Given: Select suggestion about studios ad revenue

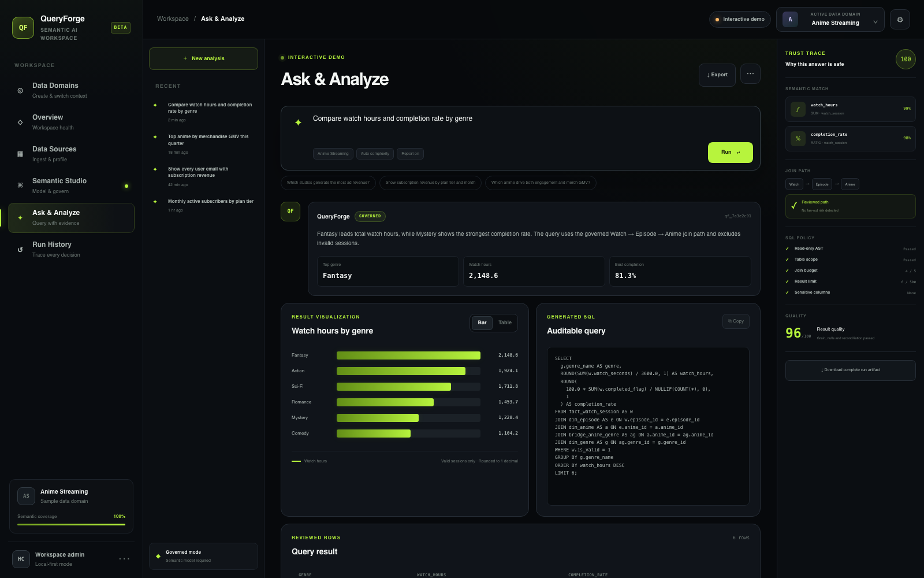Looking at the screenshot, I should click(328, 183).
